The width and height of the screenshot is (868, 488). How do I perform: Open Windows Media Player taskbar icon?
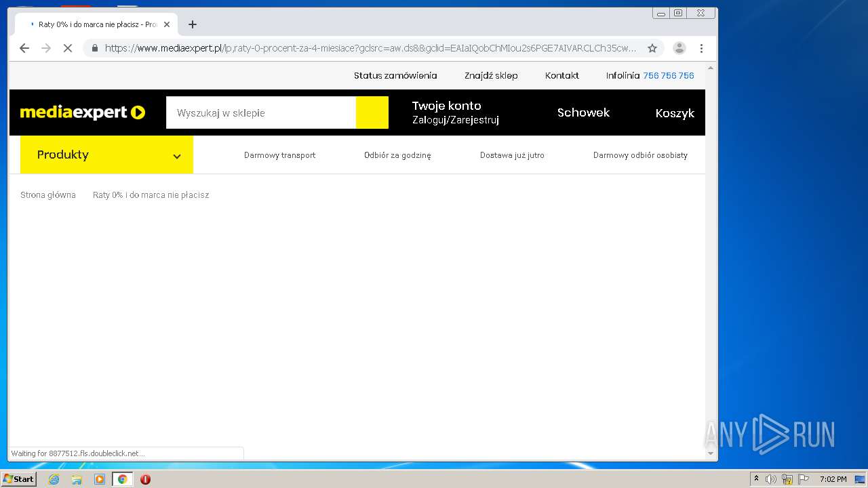(100, 479)
